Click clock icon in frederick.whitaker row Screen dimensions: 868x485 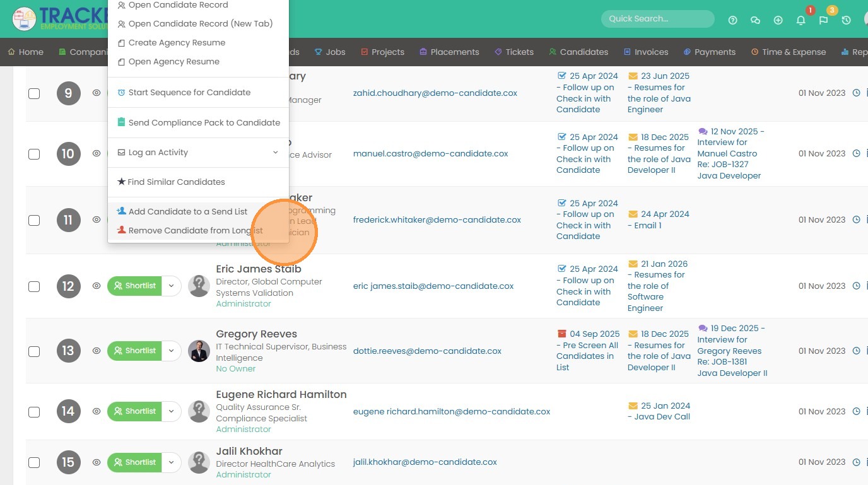[856, 219]
